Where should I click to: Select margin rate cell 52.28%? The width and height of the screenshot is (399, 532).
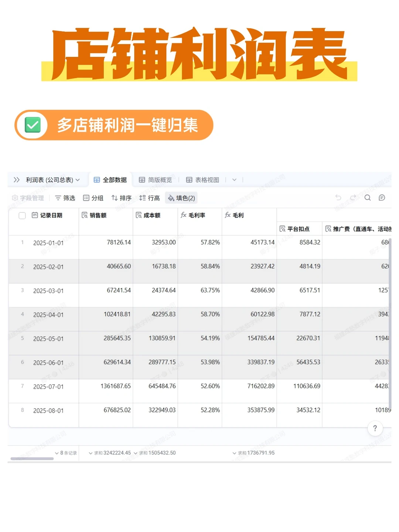tap(200, 415)
